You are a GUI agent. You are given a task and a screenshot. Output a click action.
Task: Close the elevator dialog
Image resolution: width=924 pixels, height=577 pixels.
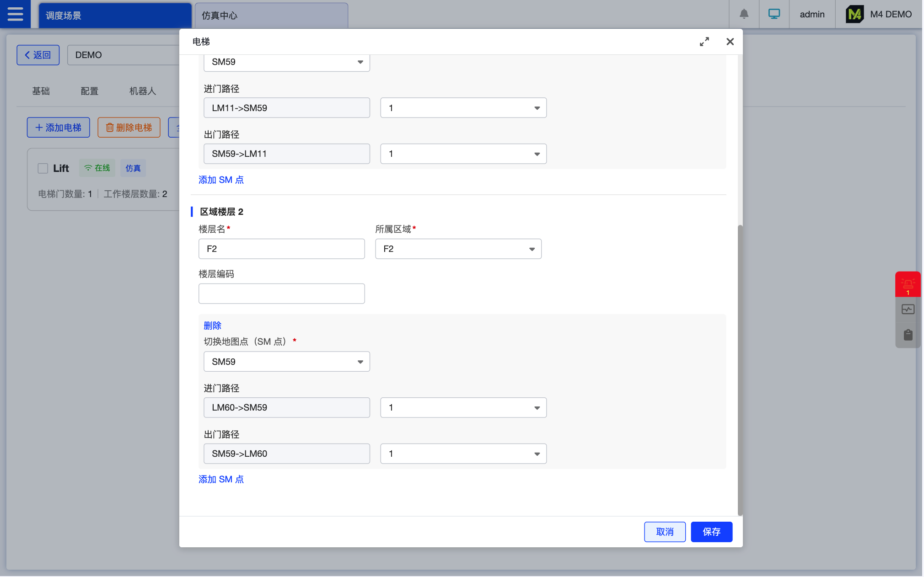[x=730, y=42]
